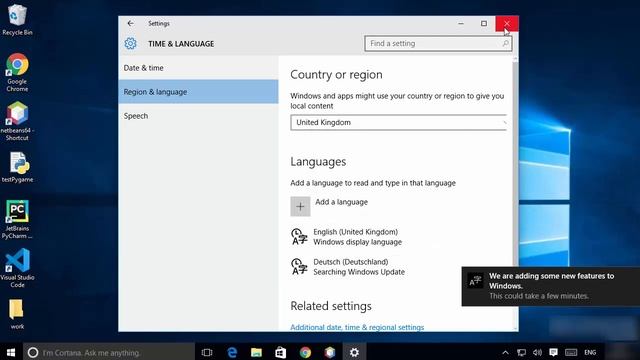Open the Store from the taskbar
Image resolution: width=640 pixels, height=360 pixels.
coord(281,352)
